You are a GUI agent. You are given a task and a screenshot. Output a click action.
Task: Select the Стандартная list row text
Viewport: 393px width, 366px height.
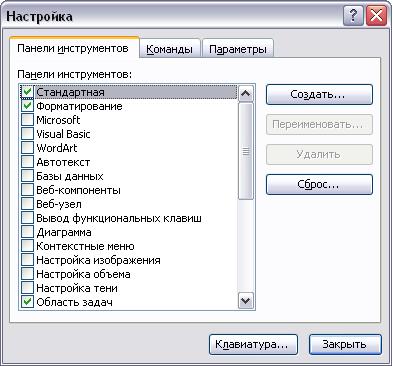70,92
